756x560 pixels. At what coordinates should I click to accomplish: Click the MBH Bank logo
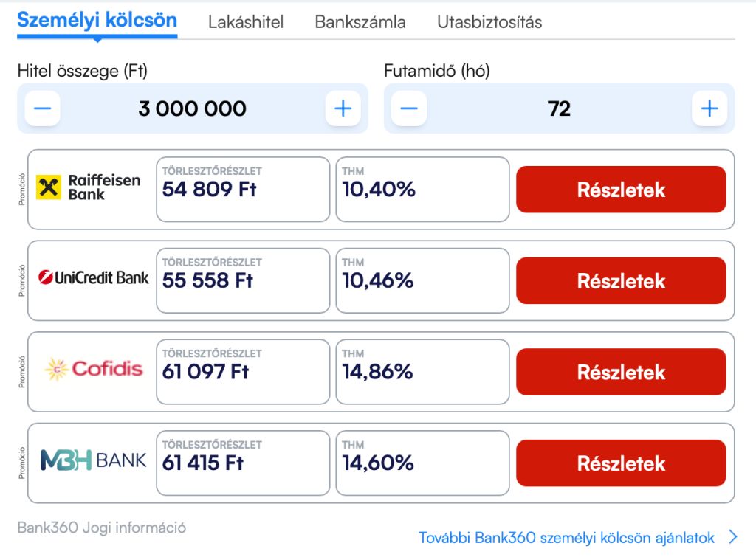point(94,460)
